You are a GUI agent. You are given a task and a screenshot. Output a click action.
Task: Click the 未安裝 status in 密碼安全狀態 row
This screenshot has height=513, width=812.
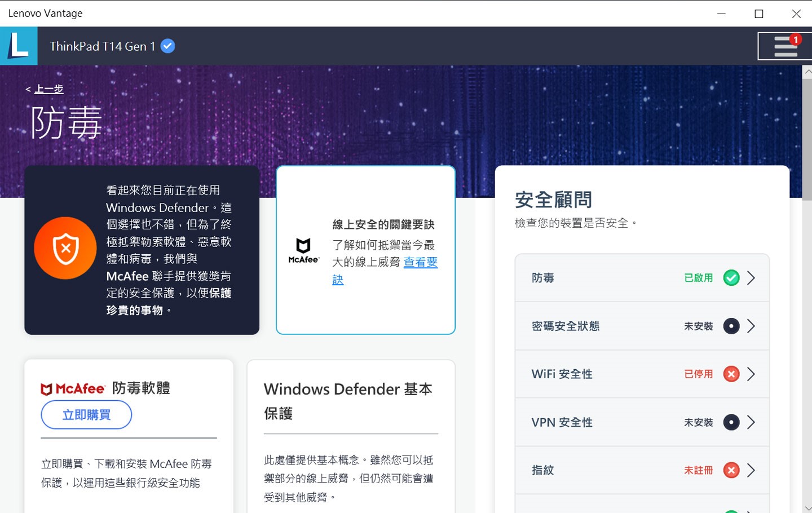tap(699, 326)
